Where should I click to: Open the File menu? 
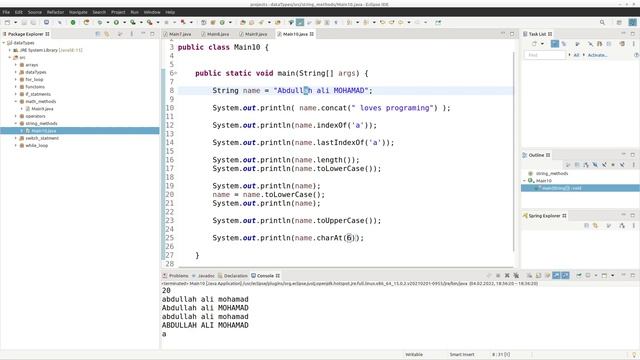[x=6, y=12]
